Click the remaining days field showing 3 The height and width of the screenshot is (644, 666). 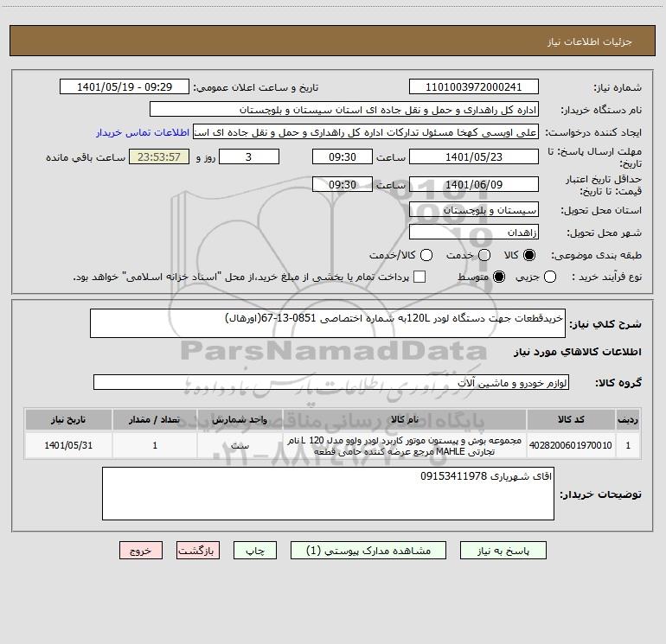(x=249, y=156)
